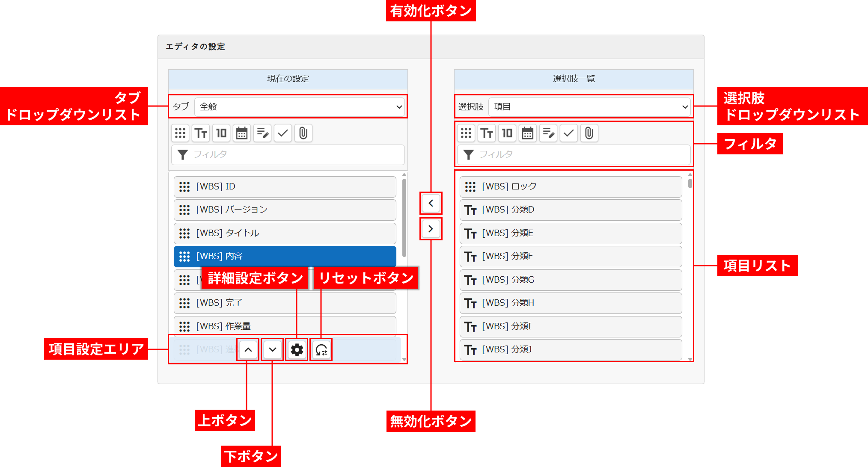The width and height of the screenshot is (868, 467).
Task: Click attachment filter icon in 現在の設定
Action: pyautogui.click(x=303, y=133)
